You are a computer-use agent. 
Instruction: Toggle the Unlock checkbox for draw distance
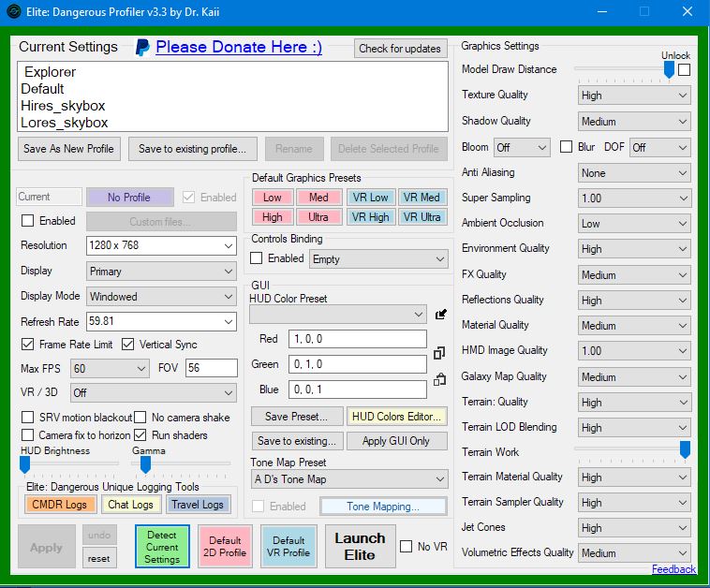click(x=684, y=69)
